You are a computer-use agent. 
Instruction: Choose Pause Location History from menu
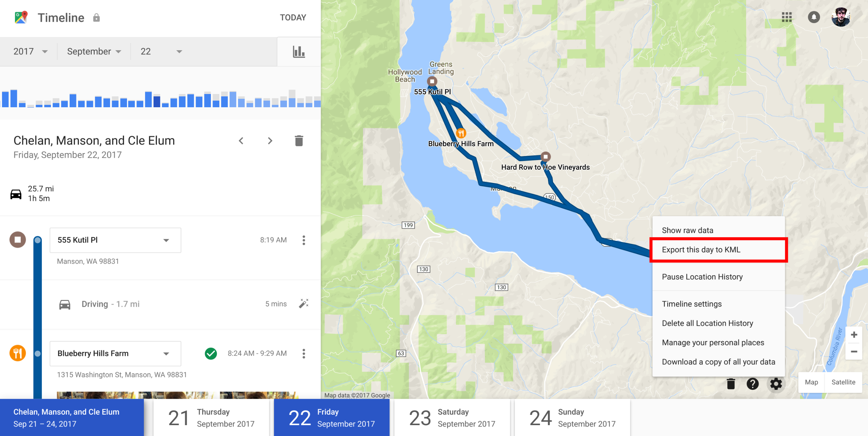(x=702, y=277)
